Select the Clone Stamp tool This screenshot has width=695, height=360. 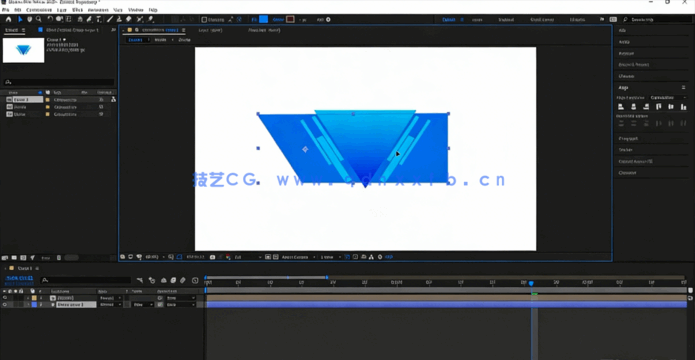coord(120,19)
